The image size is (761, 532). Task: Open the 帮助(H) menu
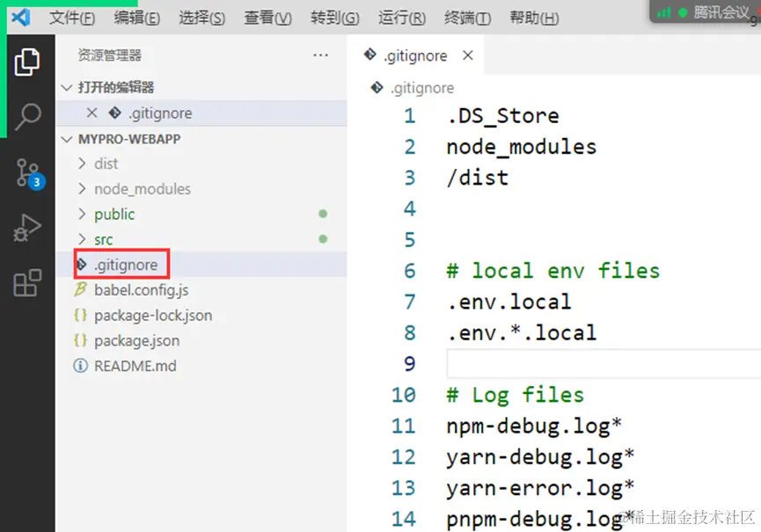[534, 18]
